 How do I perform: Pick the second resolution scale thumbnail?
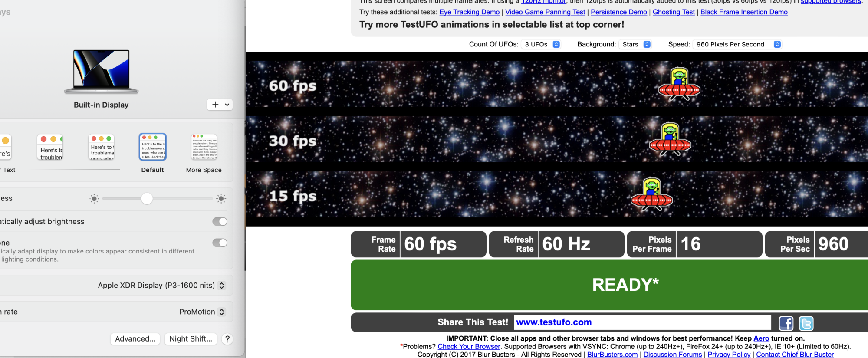point(50,147)
